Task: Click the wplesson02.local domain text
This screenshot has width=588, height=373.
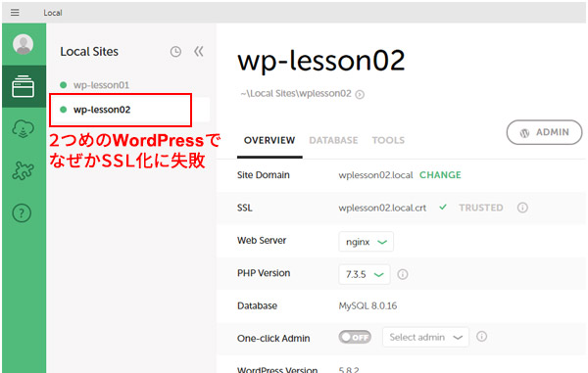Action: [375, 175]
